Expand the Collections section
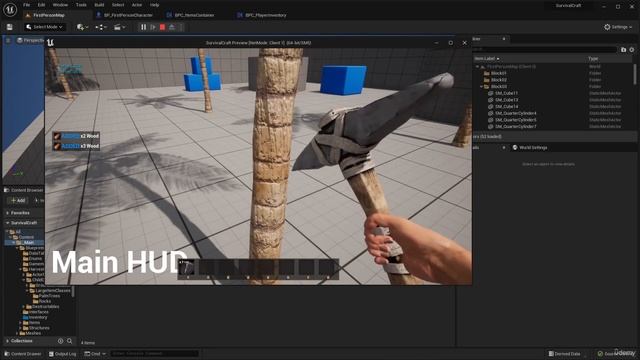This screenshot has width=640, height=360. pyautogui.click(x=7, y=341)
